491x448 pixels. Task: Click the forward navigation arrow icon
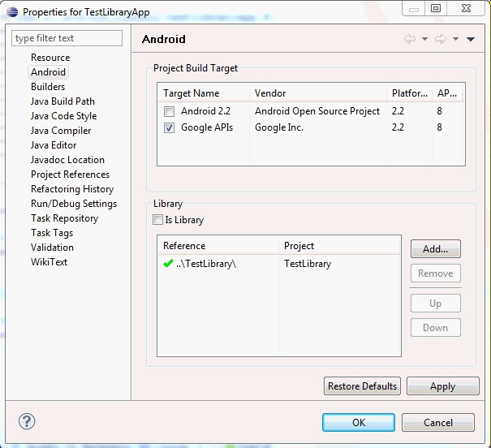441,39
